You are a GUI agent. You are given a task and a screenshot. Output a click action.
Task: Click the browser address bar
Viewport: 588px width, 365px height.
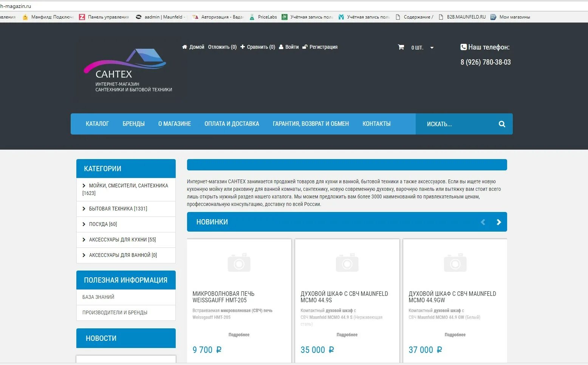(x=294, y=6)
